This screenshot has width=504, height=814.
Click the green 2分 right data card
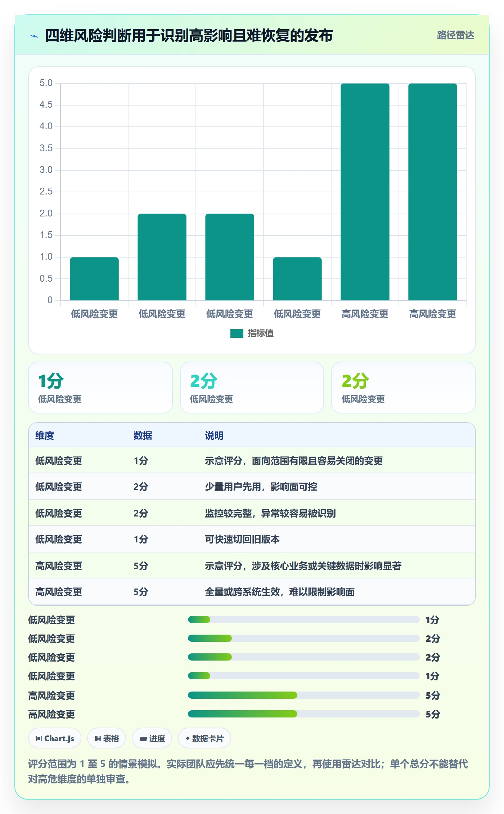coord(404,388)
